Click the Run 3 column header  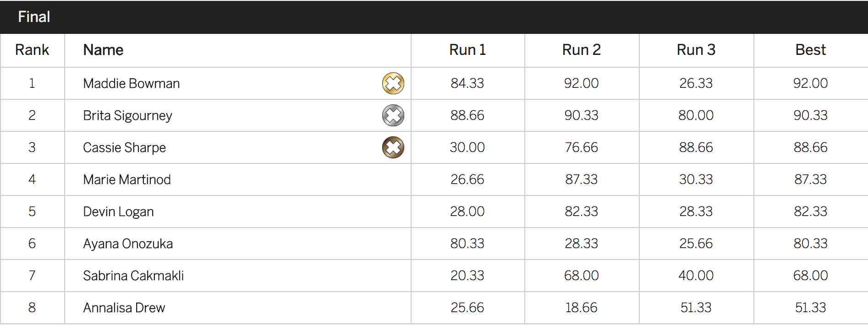(x=696, y=50)
